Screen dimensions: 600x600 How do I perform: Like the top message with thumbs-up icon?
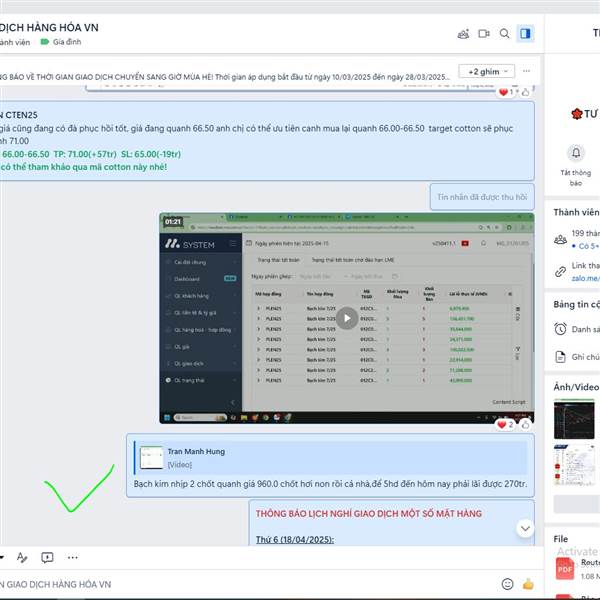[526, 92]
